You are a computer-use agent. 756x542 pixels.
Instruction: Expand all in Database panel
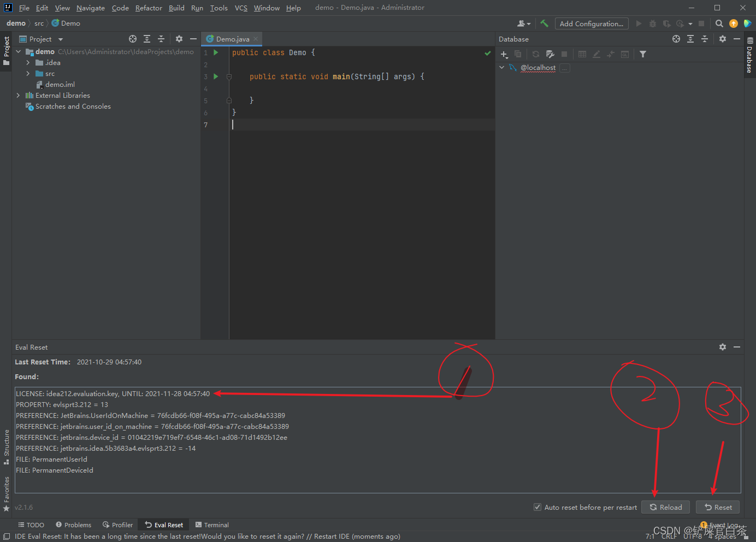690,39
